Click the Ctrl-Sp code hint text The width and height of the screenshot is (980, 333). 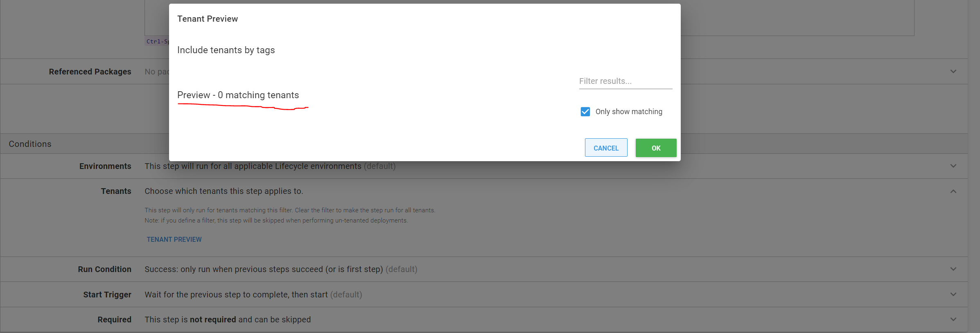(158, 41)
